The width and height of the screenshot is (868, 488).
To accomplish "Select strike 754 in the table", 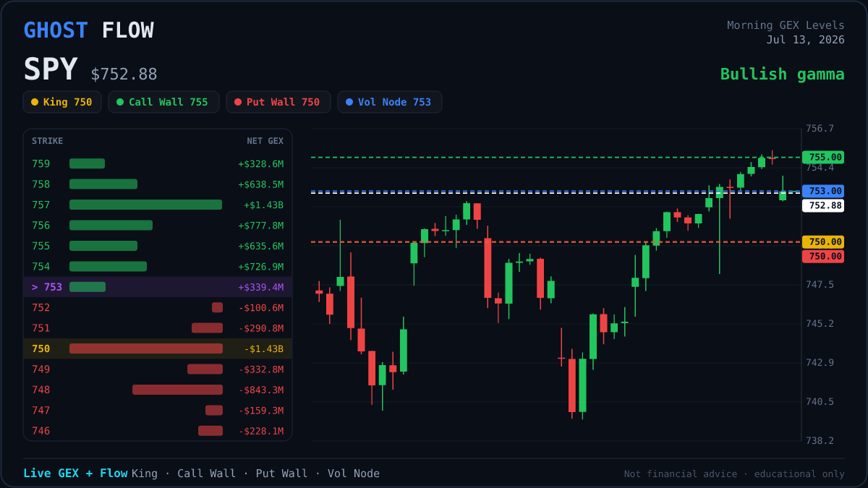I will click(x=41, y=267).
